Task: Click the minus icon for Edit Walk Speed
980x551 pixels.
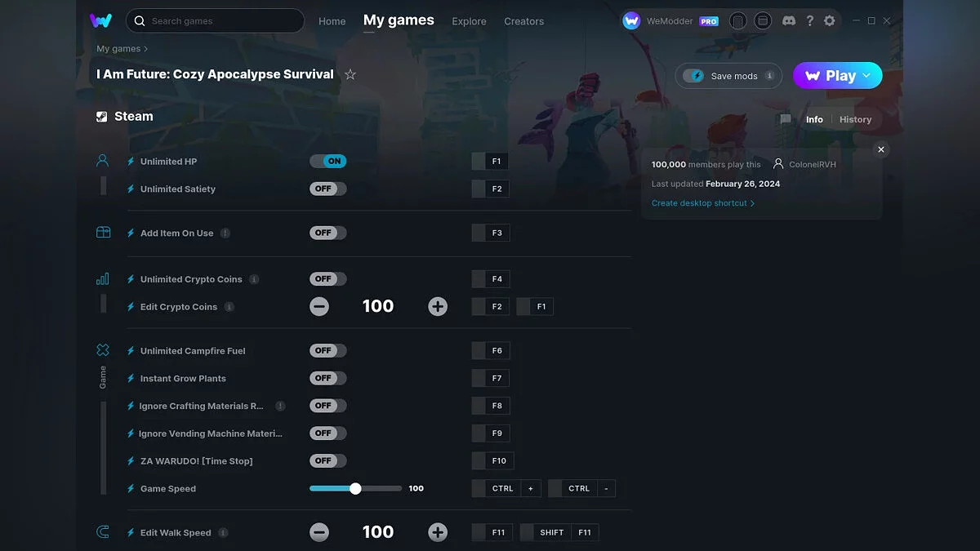Action: [319, 533]
